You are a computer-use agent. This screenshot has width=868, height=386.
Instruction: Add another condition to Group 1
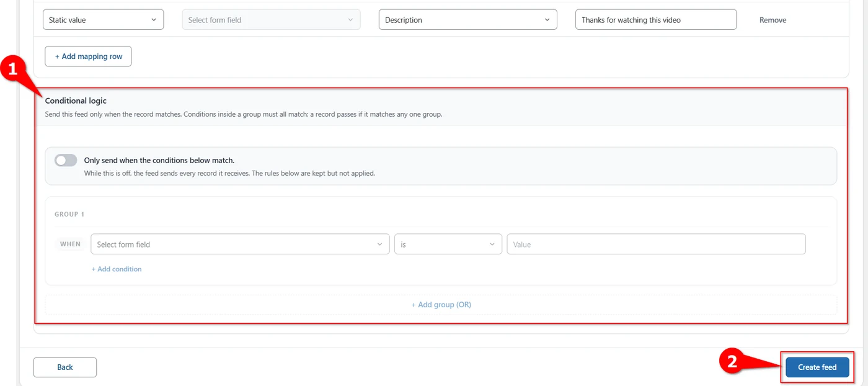[117, 269]
